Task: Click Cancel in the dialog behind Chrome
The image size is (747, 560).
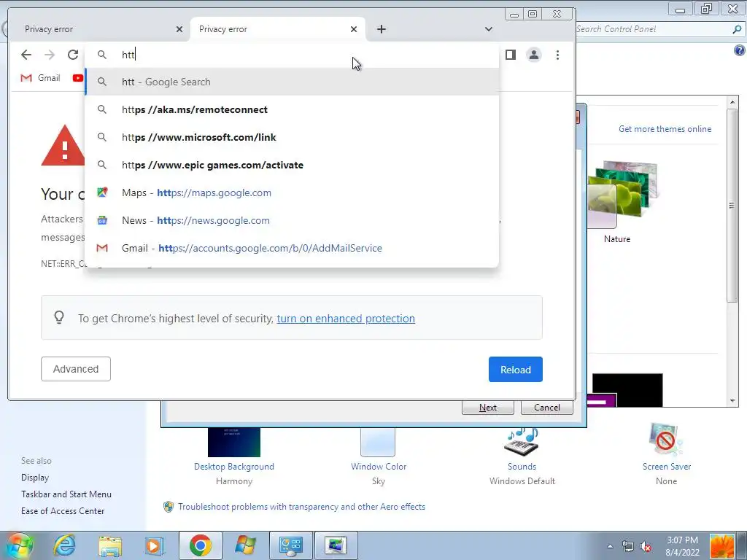Action: click(x=547, y=408)
